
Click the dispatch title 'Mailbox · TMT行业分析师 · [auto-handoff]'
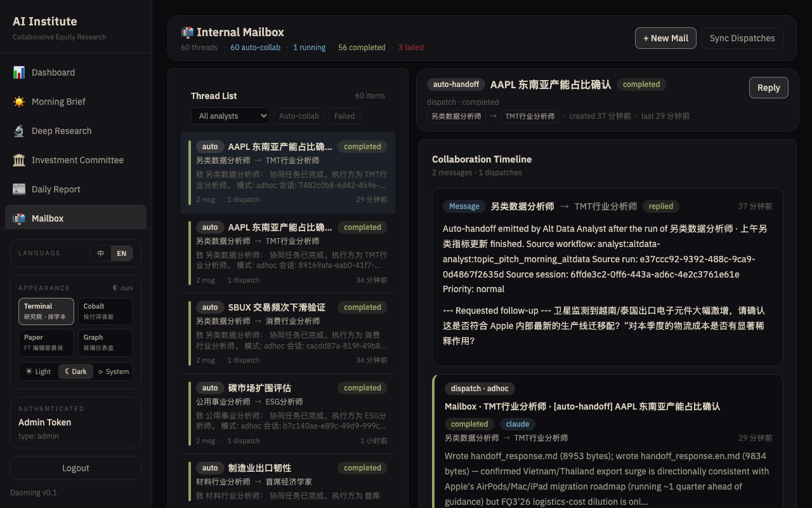[x=582, y=406]
